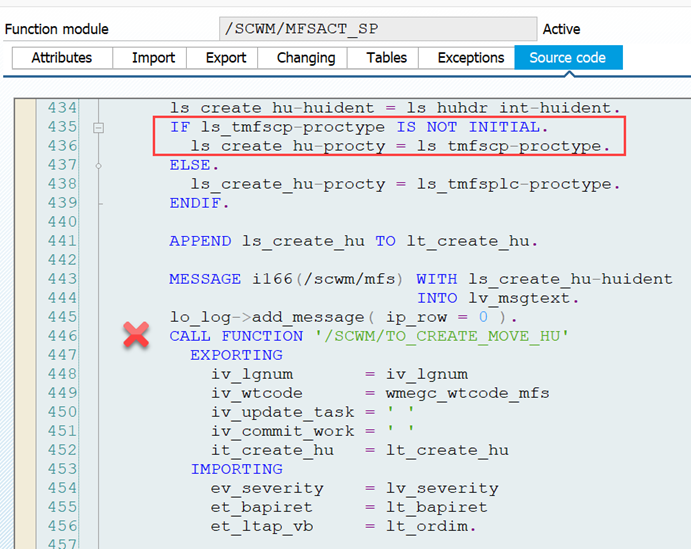Image resolution: width=691 pixels, height=549 pixels.
Task: Click i166(/scwm/mfs) message ID on line 443
Action: (327, 279)
